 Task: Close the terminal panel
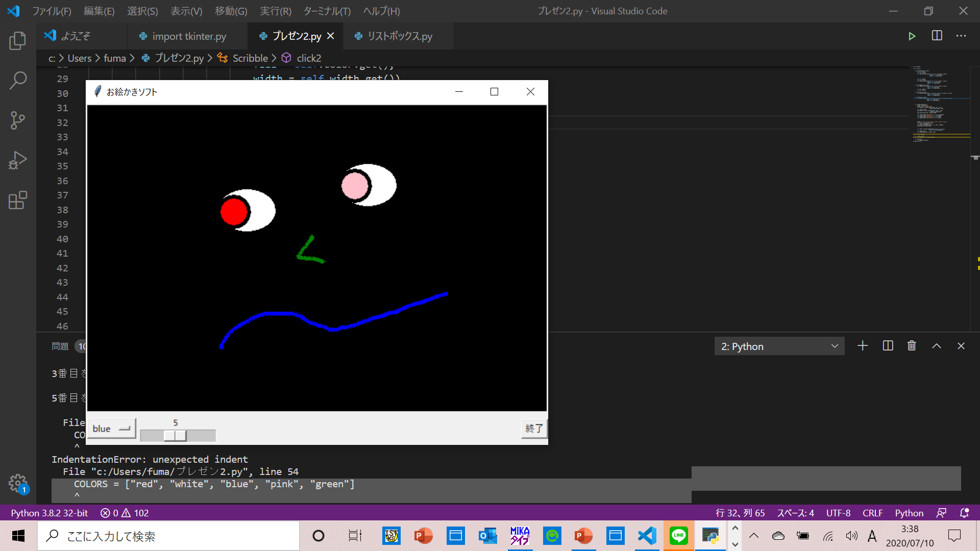pyautogui.click(x=961, y=346)
